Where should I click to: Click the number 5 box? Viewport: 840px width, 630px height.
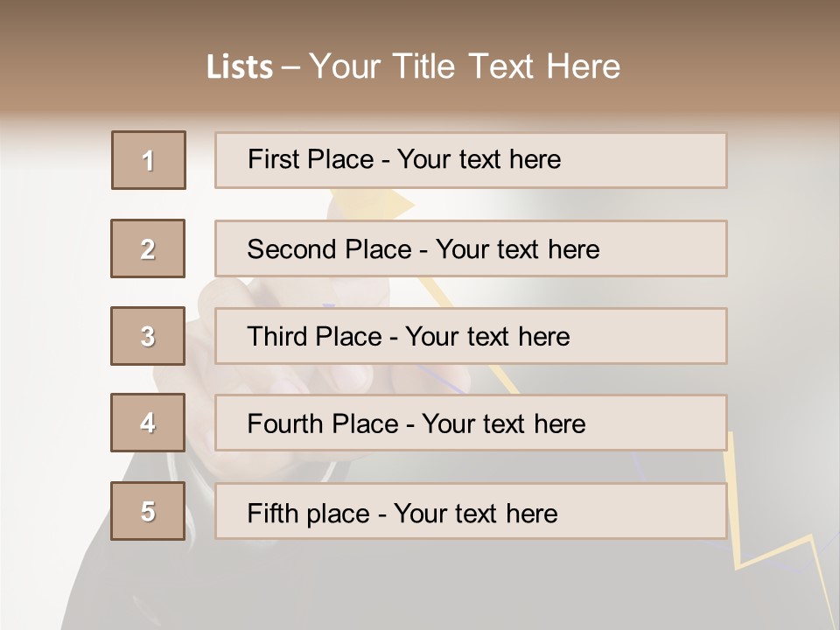pos(148,511)
